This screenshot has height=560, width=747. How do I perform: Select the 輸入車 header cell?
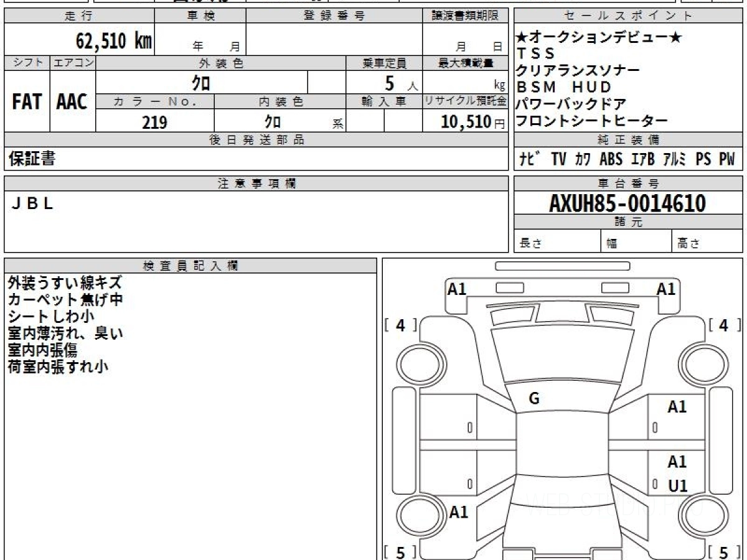384,102
